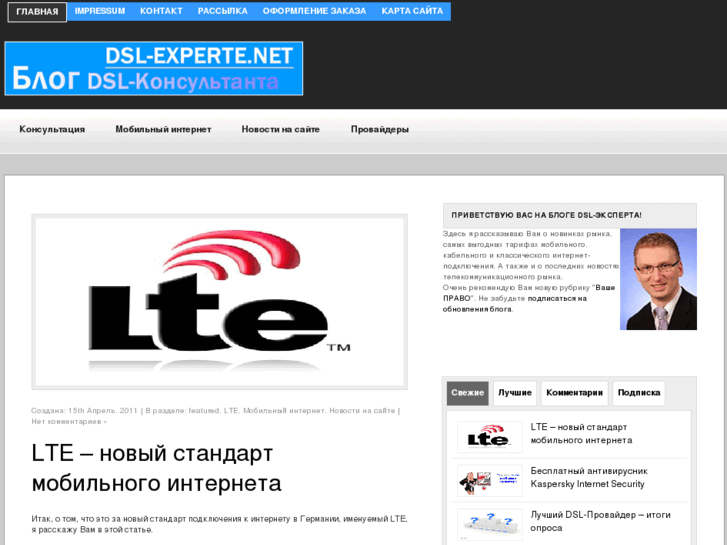Click the DSL-Провайдер poll thumbnail
The height and width of the screenshot is (545, 727).
[x=490, y=524]
